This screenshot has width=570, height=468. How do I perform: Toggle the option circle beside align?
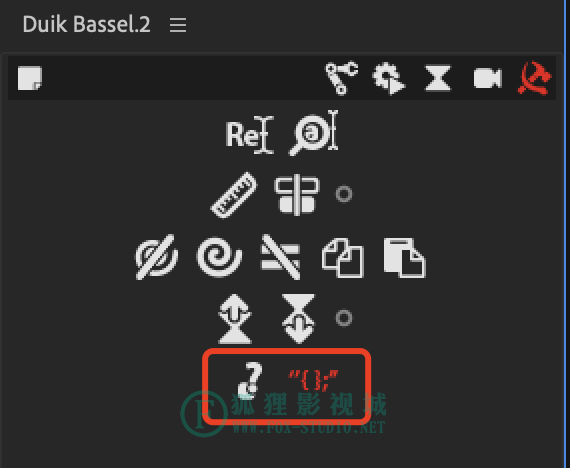(344, 194)
